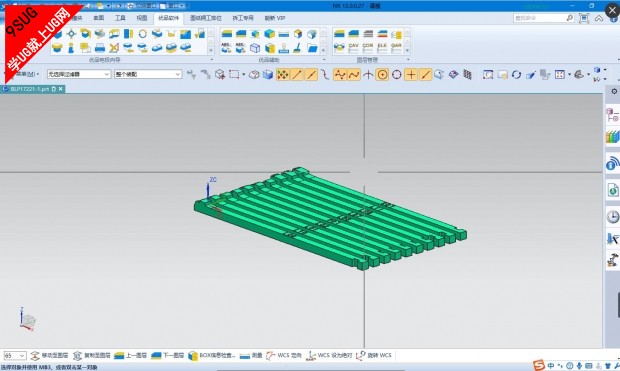
Task: Toggle the Arc Center snap point option
Action: [382, 74]
